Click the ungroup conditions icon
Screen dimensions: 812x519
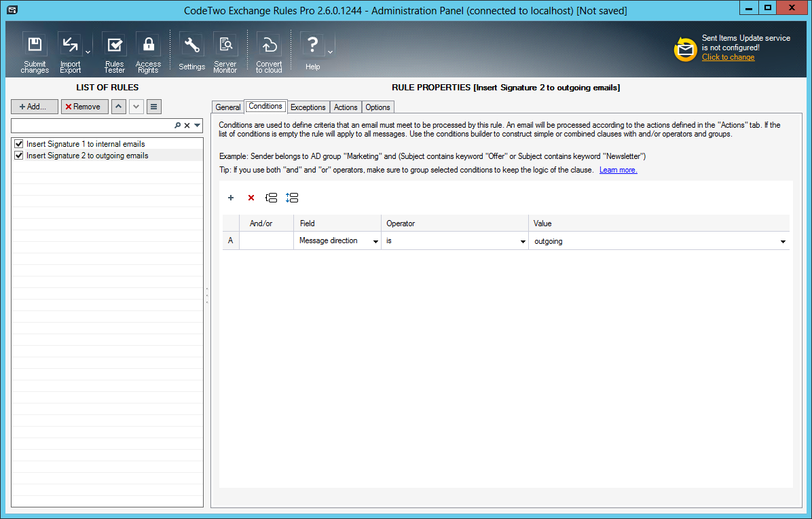click(x=292, y=198)
